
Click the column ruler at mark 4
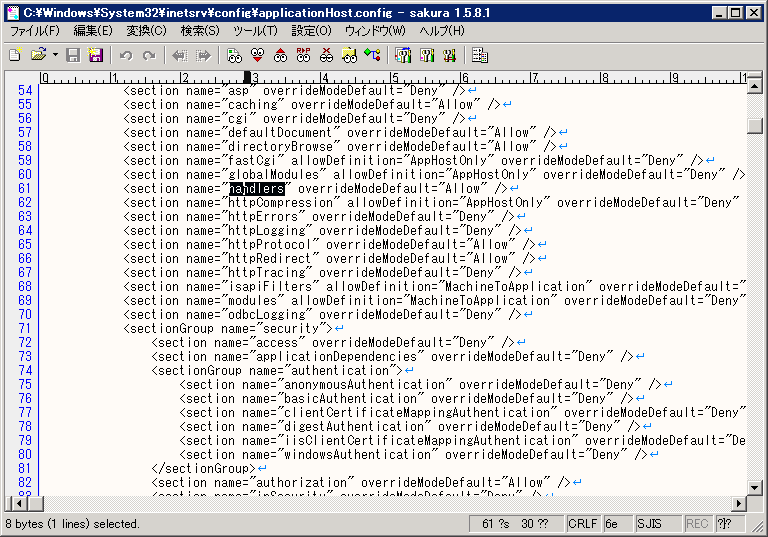(324, 77)
